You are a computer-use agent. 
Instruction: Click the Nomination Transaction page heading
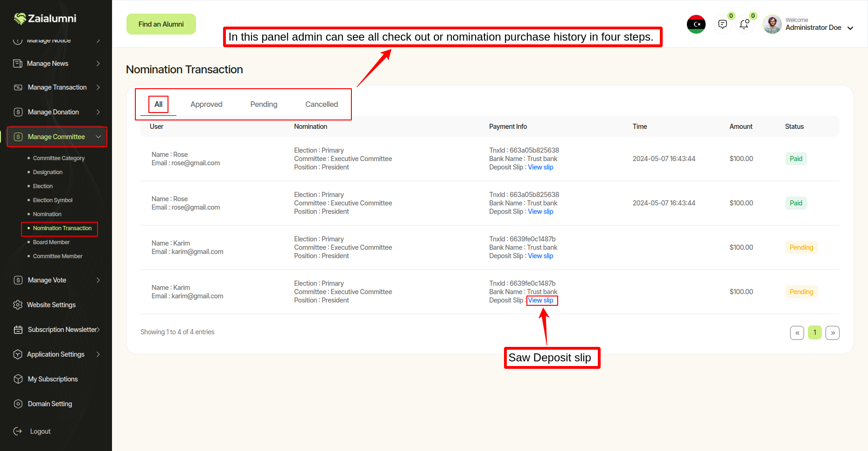tap(184, 70)
